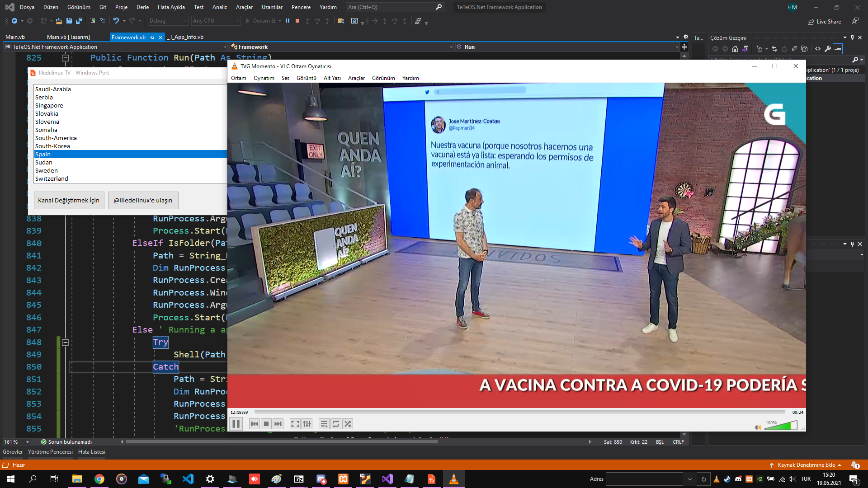Image resolution: width=868 pixels, height=488 pixels.
Task: Pause VLC playback
Action: tap(236, 424)
